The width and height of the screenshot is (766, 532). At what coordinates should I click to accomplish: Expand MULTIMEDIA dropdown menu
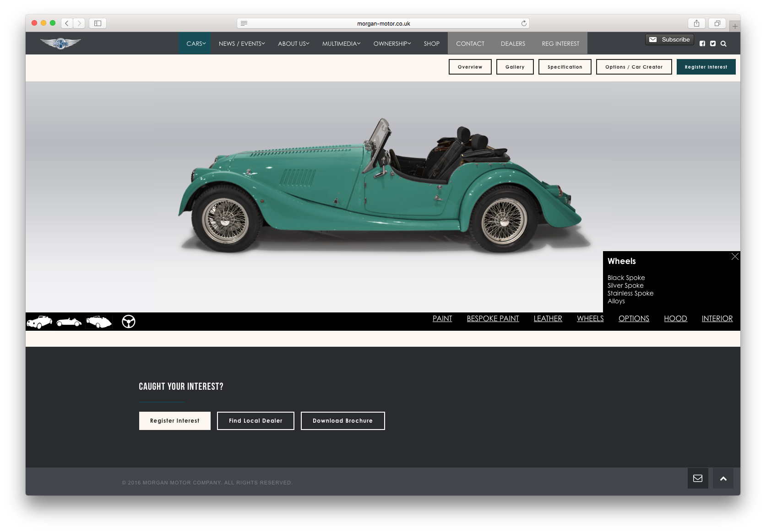[x=341, y=43]
